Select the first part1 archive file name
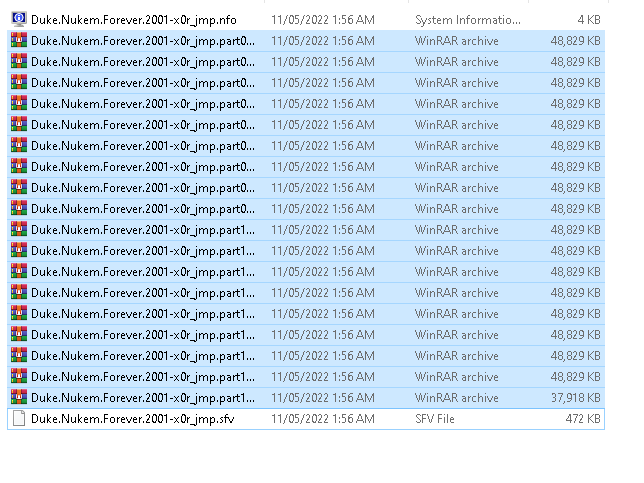This screenshot has height=483, width=644. click(x=143, y=230)
